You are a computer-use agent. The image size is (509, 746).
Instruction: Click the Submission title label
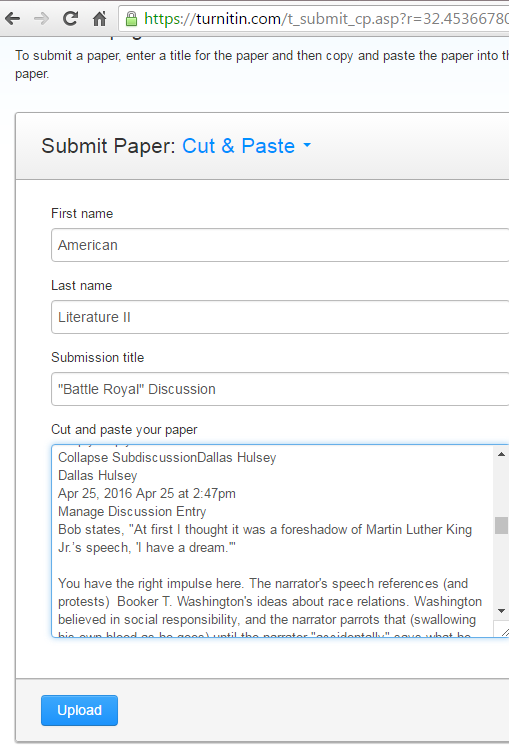98,357
